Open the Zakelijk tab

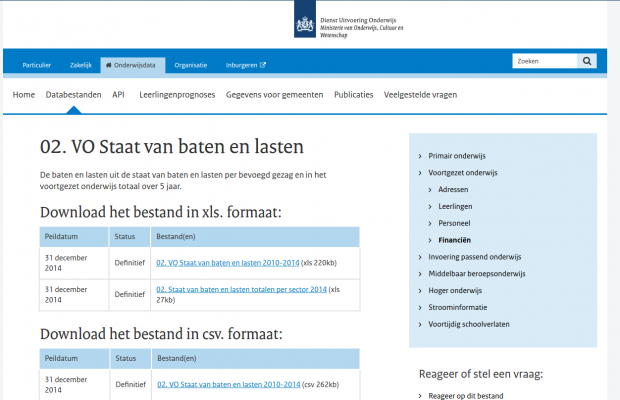pos(81,65)
